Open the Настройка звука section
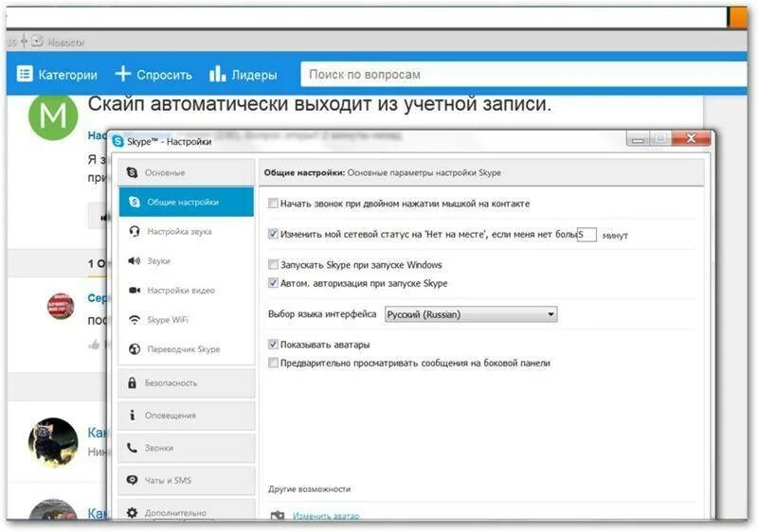Viewport: 758px width, 532px height. (x=186, y=231)
